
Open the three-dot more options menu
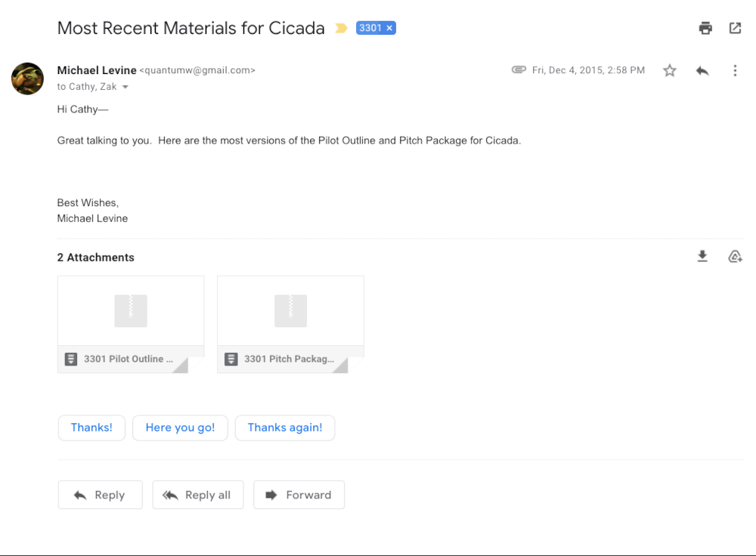coord(735,71)
